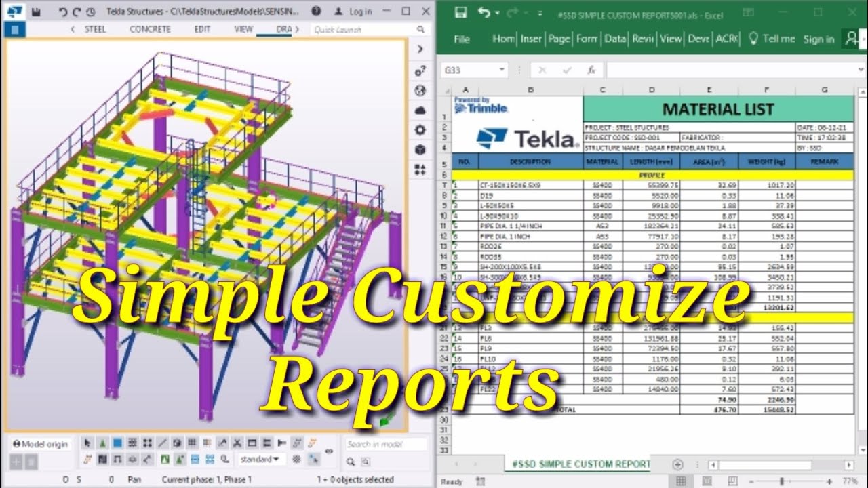The width and height of the screenshot is (868, 488).
Task: Open the Tekla side pane cube icon
Action: coord(420,149)
